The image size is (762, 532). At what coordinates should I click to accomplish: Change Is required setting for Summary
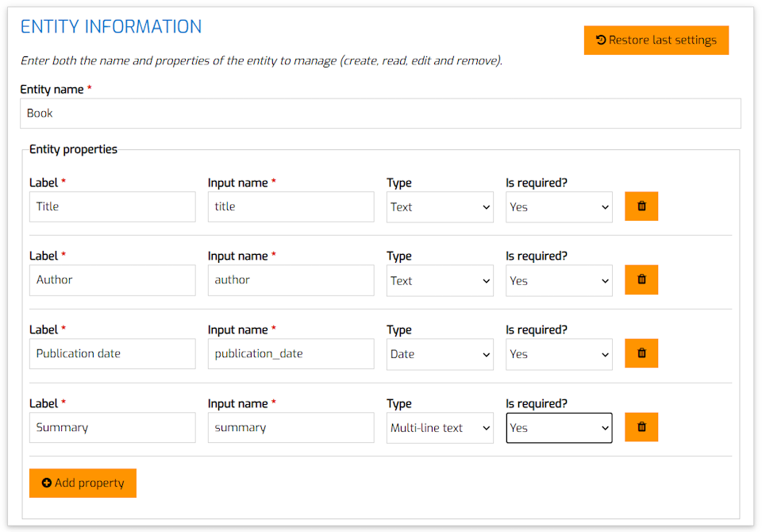(x=559, y=427)
